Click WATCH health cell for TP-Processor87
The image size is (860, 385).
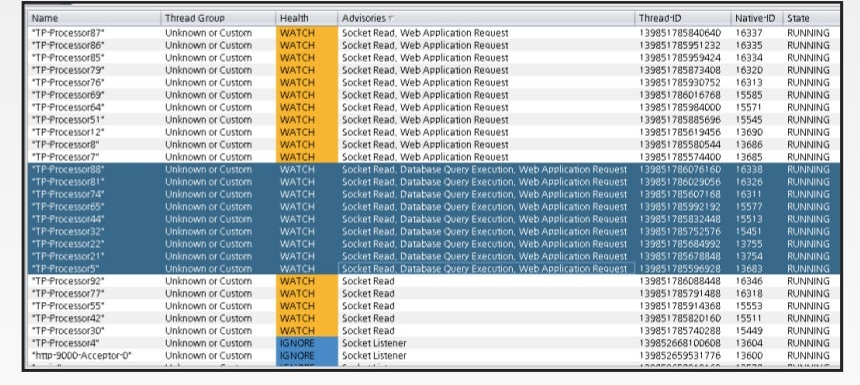tap(307, 33)
